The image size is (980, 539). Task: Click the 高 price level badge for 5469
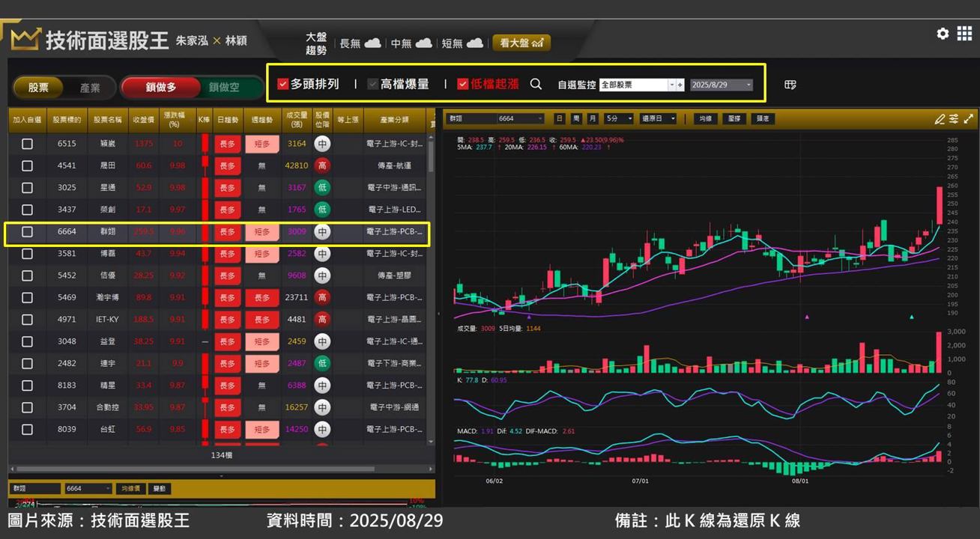pyautogui.click(x=322, y=297)
